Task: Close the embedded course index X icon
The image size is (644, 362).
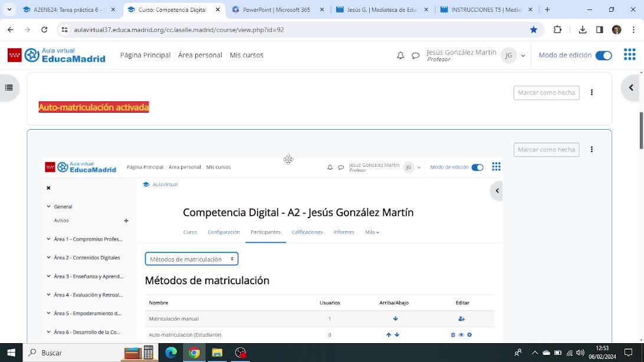Action: pos(48,188)
